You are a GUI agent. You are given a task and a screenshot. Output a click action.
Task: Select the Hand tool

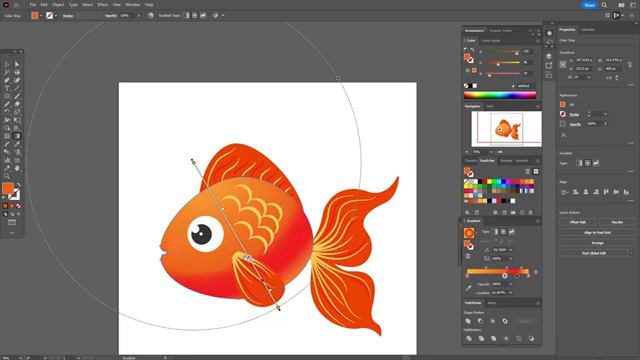coord(17,168)
